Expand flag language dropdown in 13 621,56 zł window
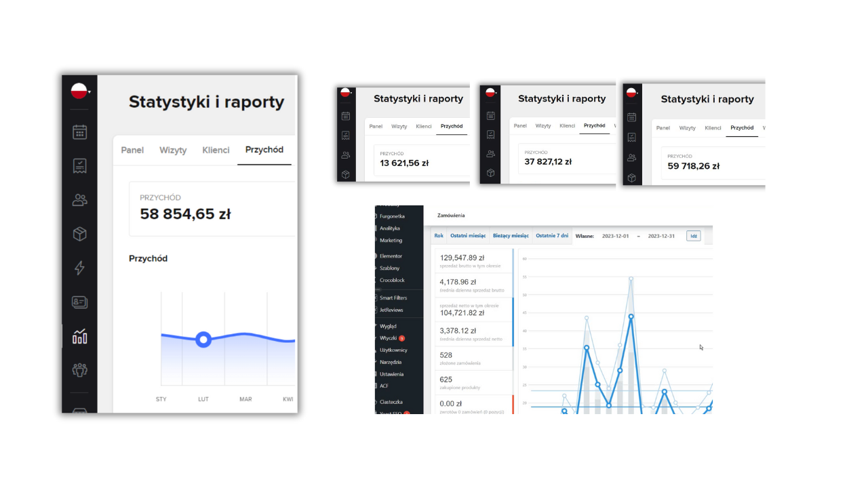 346,93
